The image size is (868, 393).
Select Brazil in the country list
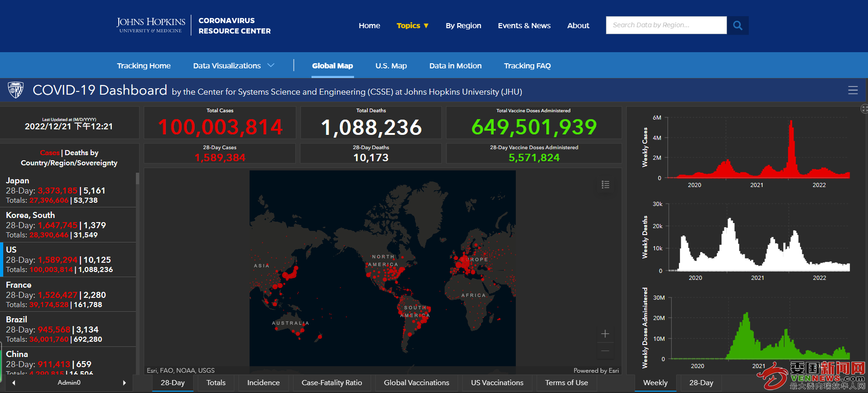click(68, 329)
